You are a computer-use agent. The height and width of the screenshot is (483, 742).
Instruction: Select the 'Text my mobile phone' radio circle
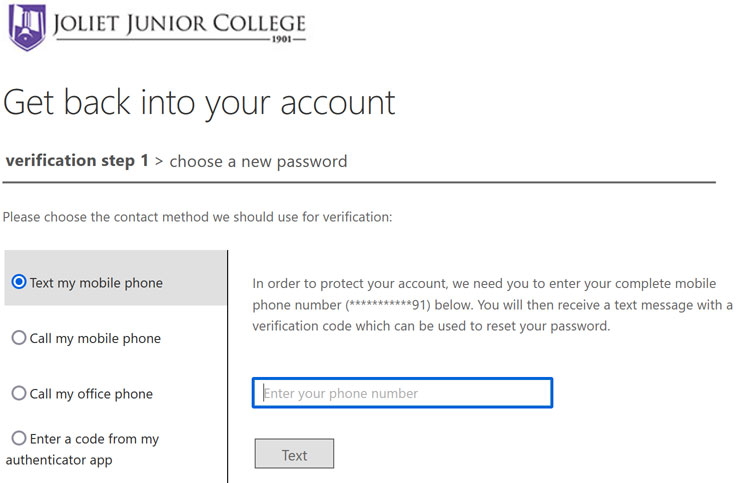18,283
